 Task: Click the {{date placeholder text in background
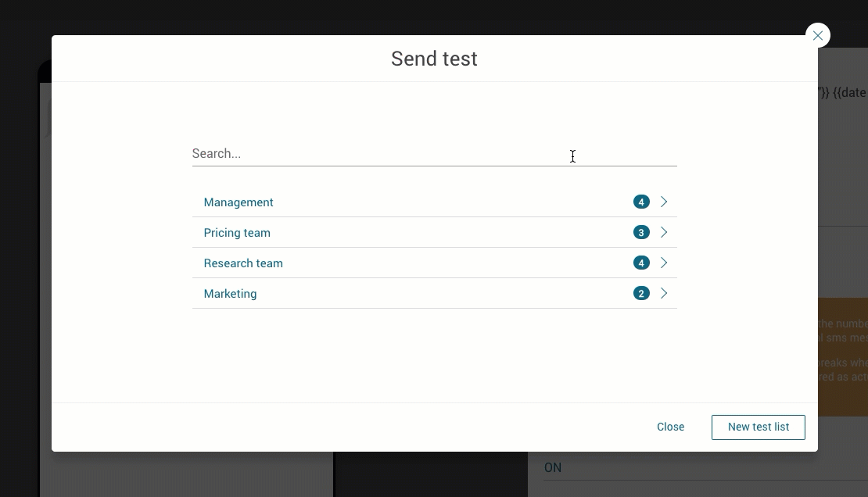[x=849, y=92]
